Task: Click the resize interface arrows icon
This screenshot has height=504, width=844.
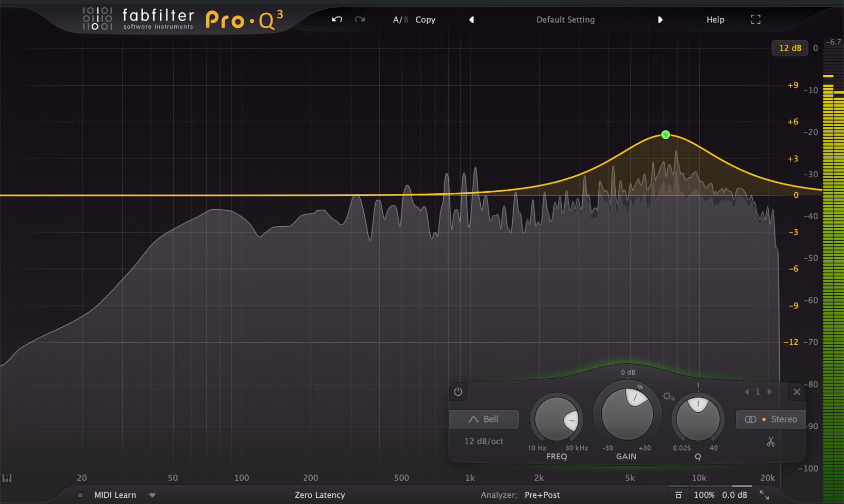Action: point(764,495)
